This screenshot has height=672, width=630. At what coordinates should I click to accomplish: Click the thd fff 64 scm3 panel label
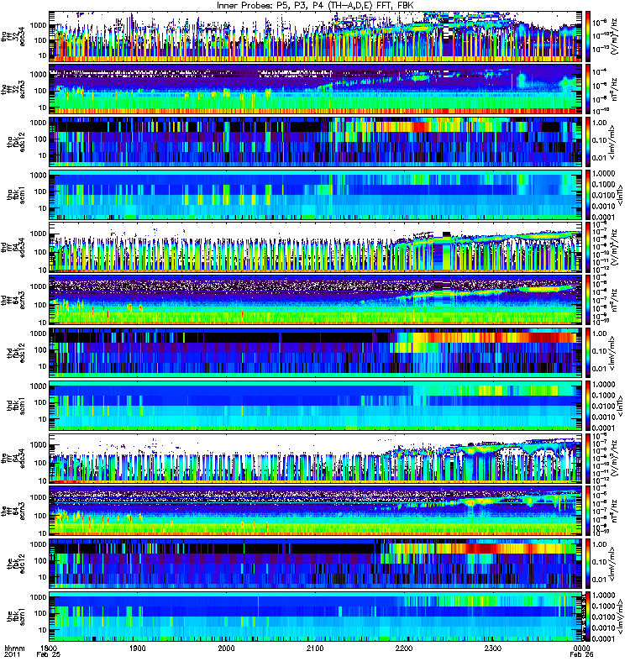click(x=13, y=300)
